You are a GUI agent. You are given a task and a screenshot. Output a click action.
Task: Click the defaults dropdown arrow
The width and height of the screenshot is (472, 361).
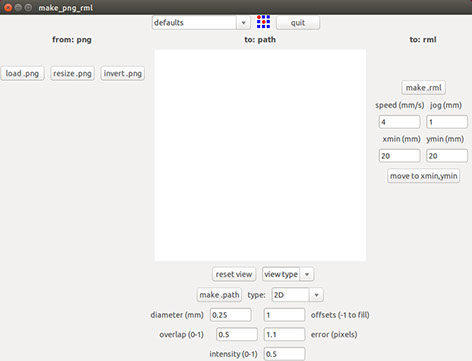244,23
